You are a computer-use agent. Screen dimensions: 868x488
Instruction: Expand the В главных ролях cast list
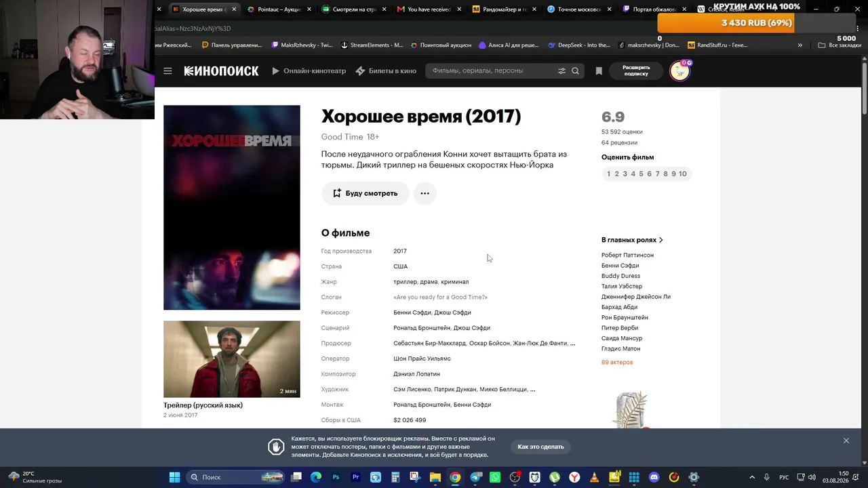(x=632, y=240)
